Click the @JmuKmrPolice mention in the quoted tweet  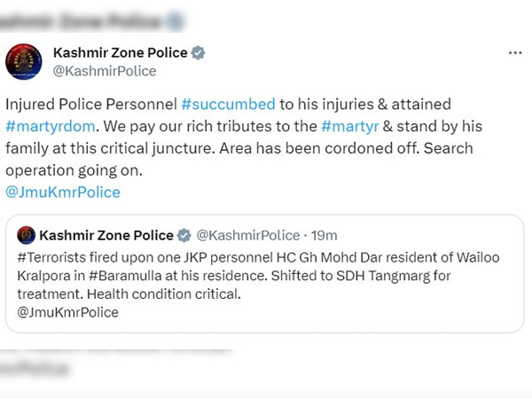[x=67, y=312]
